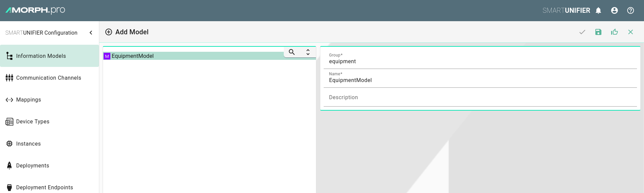This screenshot has height=193, width=644.
Task: Click the Communication Channels icon
Action: click(9, 78)
